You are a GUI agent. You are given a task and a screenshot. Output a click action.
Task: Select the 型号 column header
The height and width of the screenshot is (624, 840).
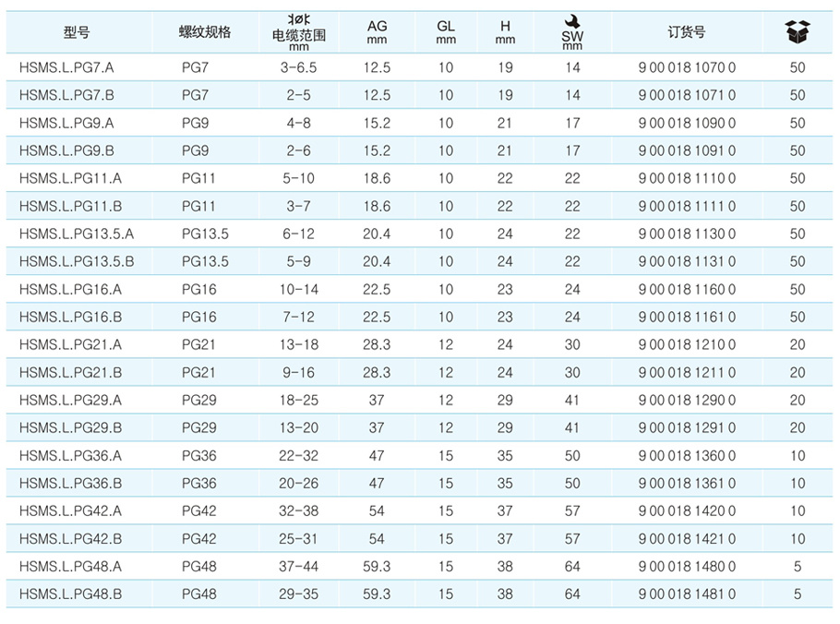click(x=77, y=32)
